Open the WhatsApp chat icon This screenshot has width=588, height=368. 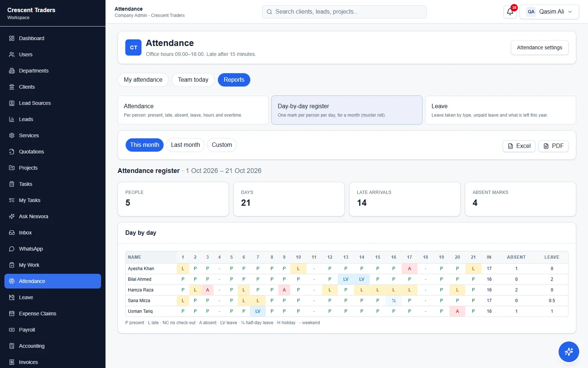tap(12, 249)
